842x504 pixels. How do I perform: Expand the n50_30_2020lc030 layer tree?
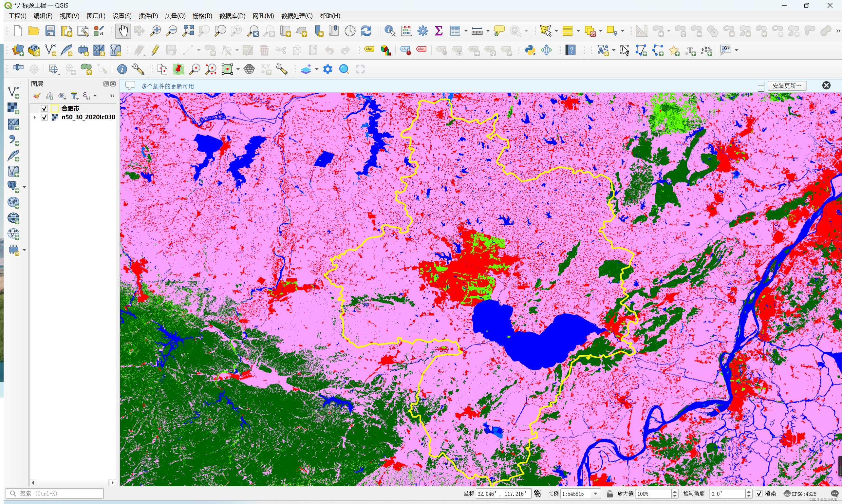click(34, 117)
